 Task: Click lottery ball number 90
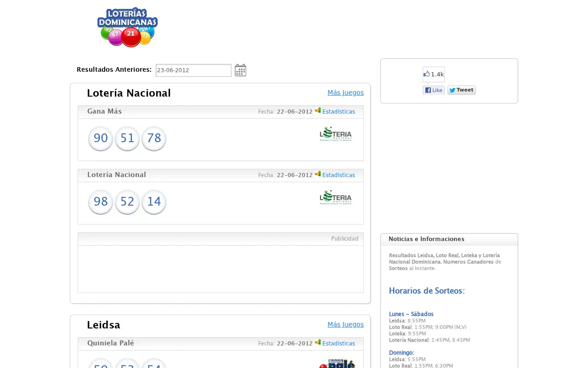(x=101, y=138)
